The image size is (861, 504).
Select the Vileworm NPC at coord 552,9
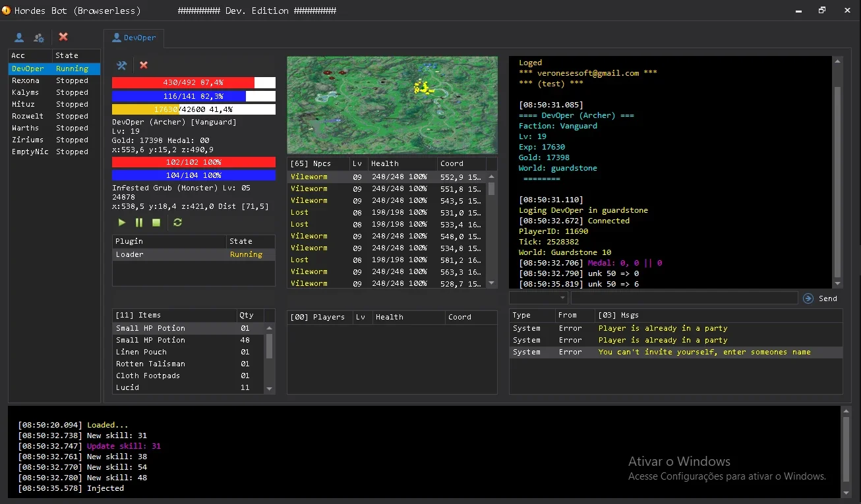point(387,177)
